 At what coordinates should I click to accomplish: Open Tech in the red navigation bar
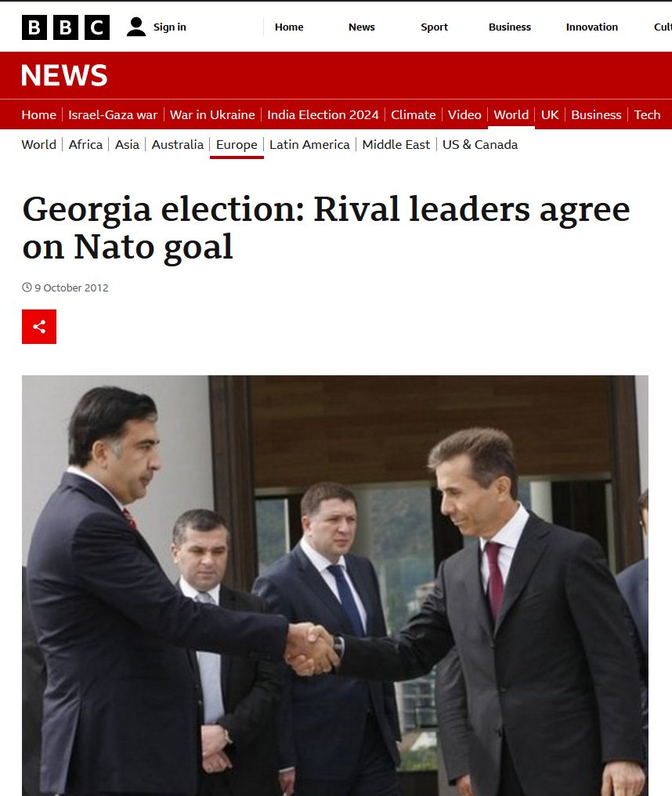pos(647,114)
